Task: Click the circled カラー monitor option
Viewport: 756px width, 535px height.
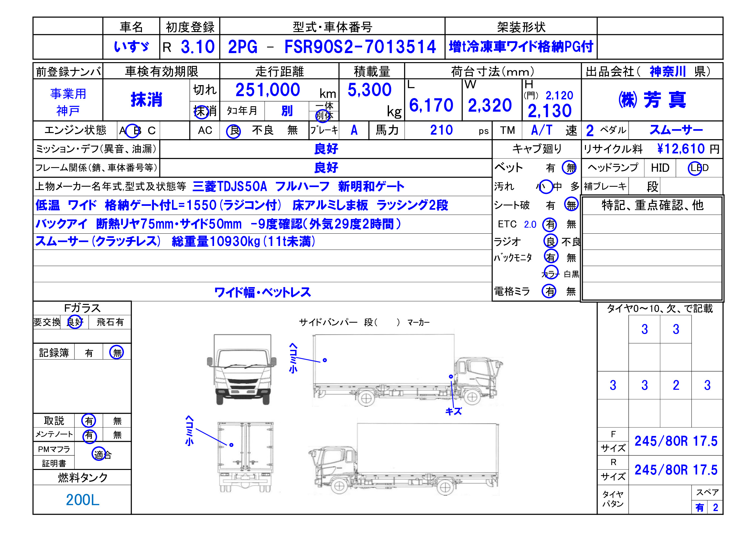Action: pos(551,273)
